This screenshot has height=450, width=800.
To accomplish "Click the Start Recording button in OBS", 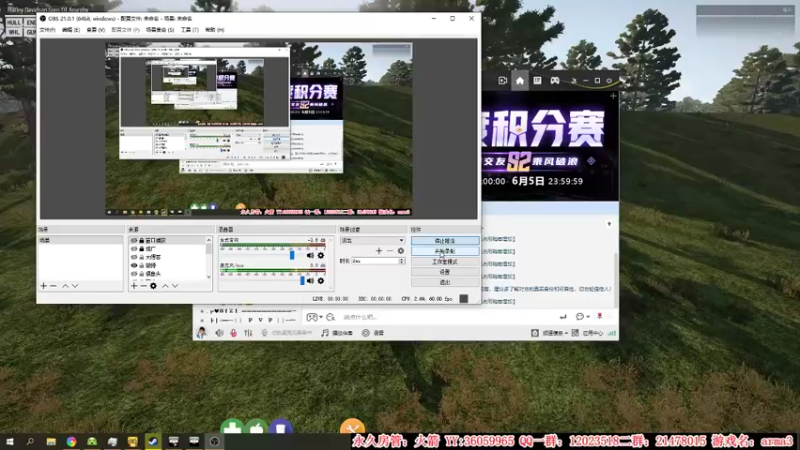I will click(x=445, y=251).
